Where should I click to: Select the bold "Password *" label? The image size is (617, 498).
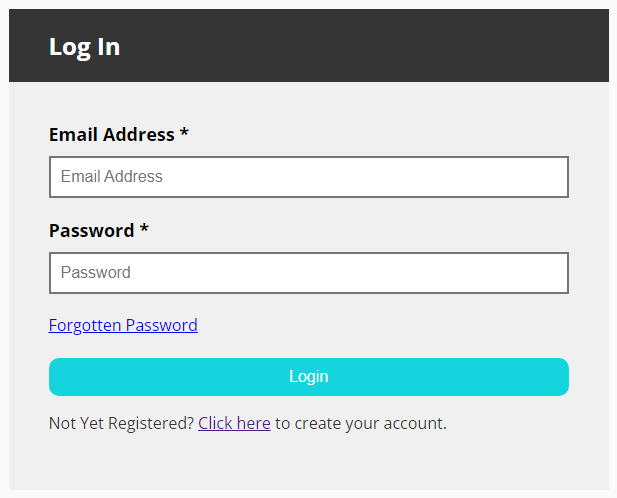92,230
